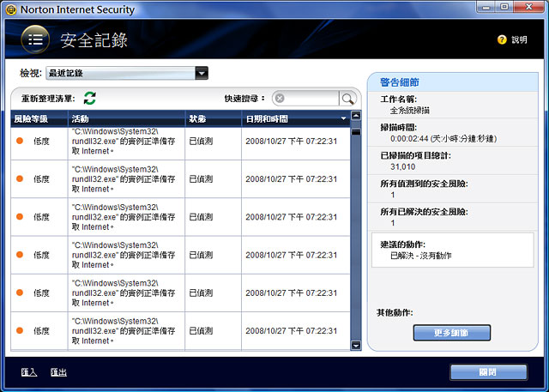Click the 所有已解決的安全風險 label
This screenshot has width=549, height=392.
click(424, 211)
